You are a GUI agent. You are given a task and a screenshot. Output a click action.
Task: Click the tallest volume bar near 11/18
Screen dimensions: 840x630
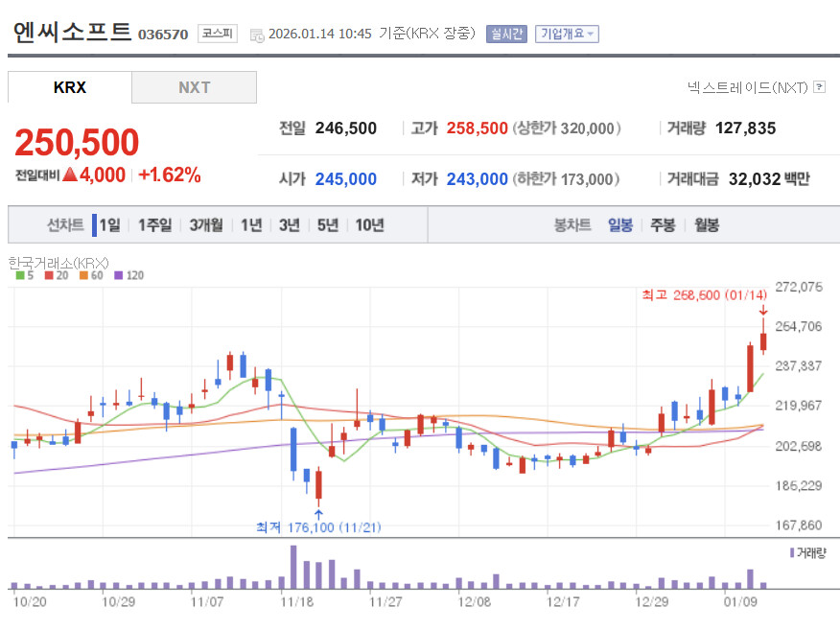tap(293, 568)
